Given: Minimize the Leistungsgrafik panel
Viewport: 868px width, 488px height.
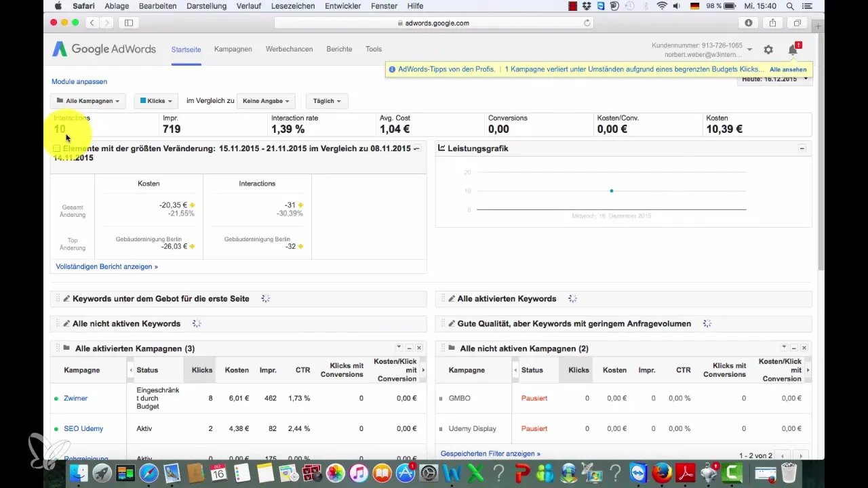Looking at the screenshot, I should 802,148.
